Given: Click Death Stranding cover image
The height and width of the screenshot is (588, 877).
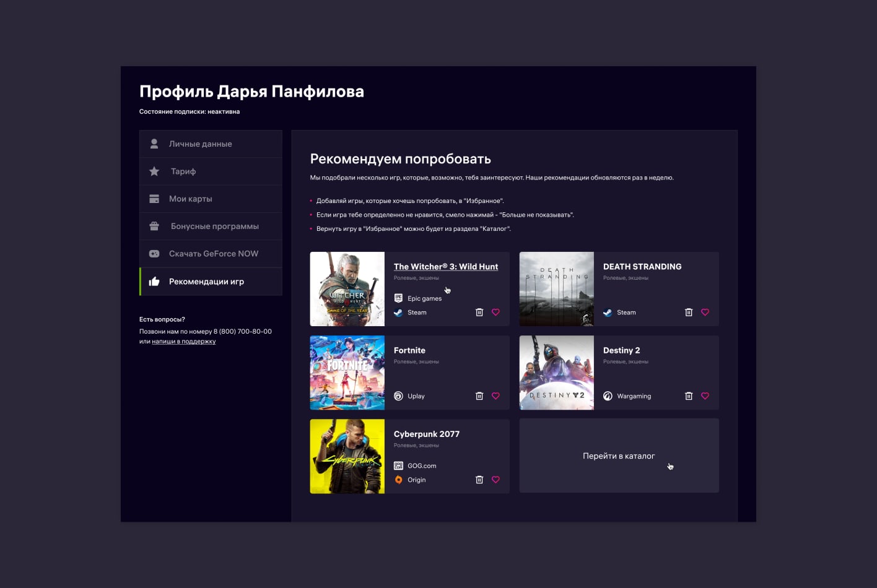Looking at the screenshot, I should [557, 289].
